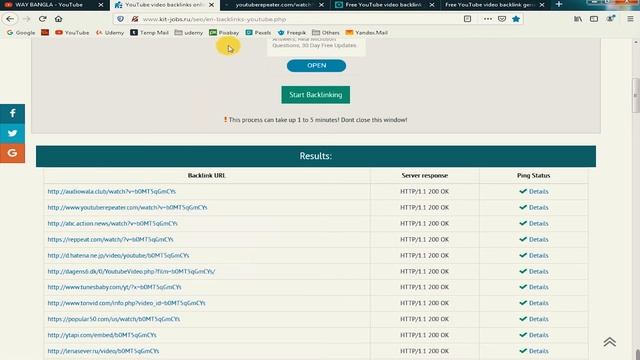
Task: Close the WAY BANGLA - YouTube tab
Action: coord(101,5)
